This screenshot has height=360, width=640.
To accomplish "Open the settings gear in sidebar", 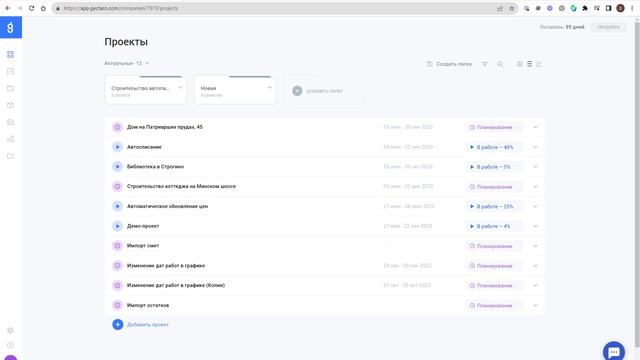I will coord(11,330).
